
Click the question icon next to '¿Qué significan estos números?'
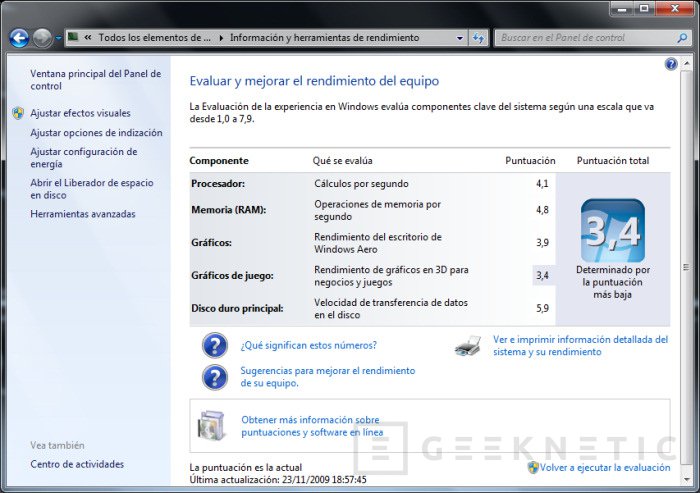215,345
